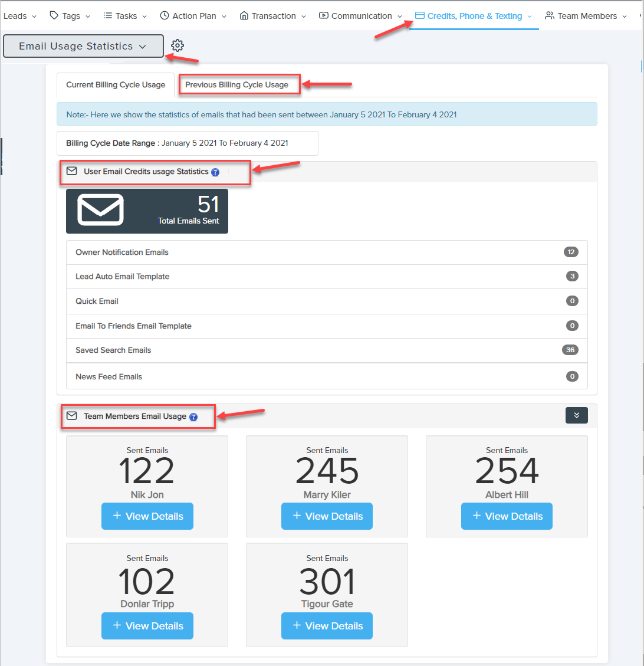Open the Tasks menu

(x=125, y=16)
